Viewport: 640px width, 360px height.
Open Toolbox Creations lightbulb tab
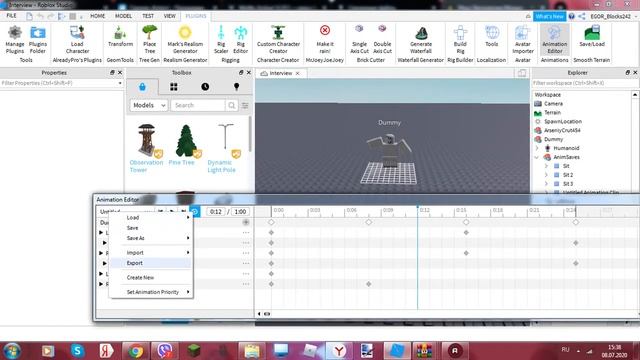tap(236, 87)
